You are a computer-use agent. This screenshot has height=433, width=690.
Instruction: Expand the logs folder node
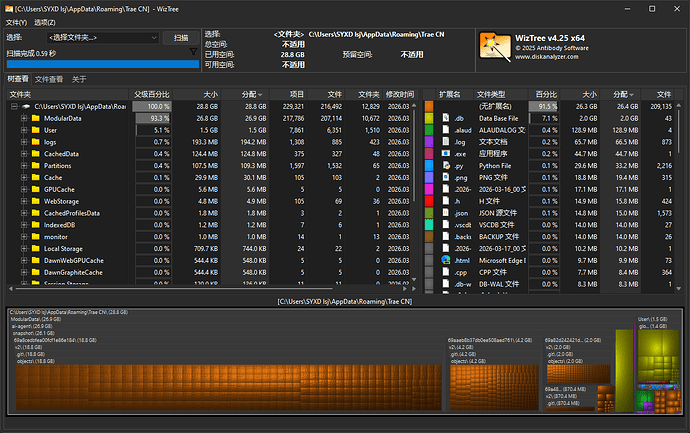tap(23, 142)
